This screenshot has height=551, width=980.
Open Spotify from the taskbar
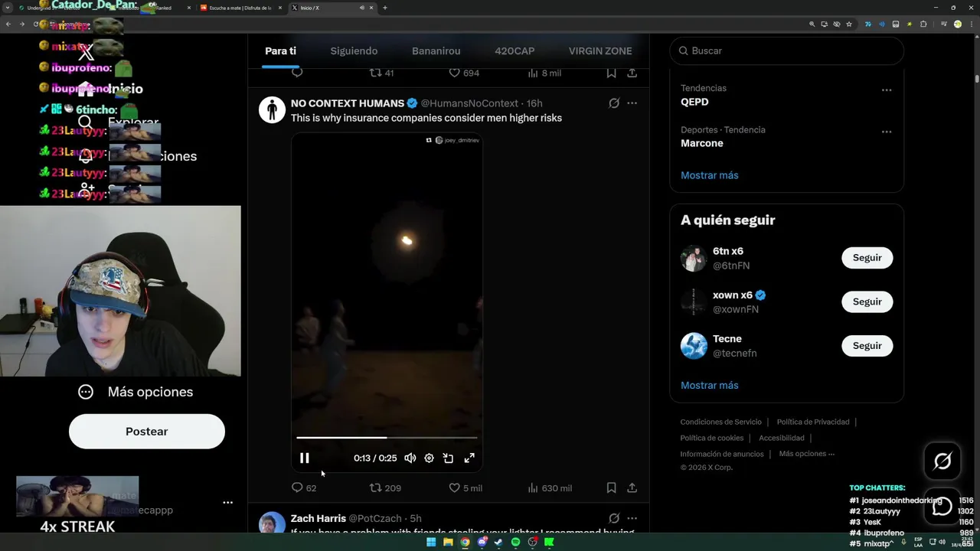515,542
